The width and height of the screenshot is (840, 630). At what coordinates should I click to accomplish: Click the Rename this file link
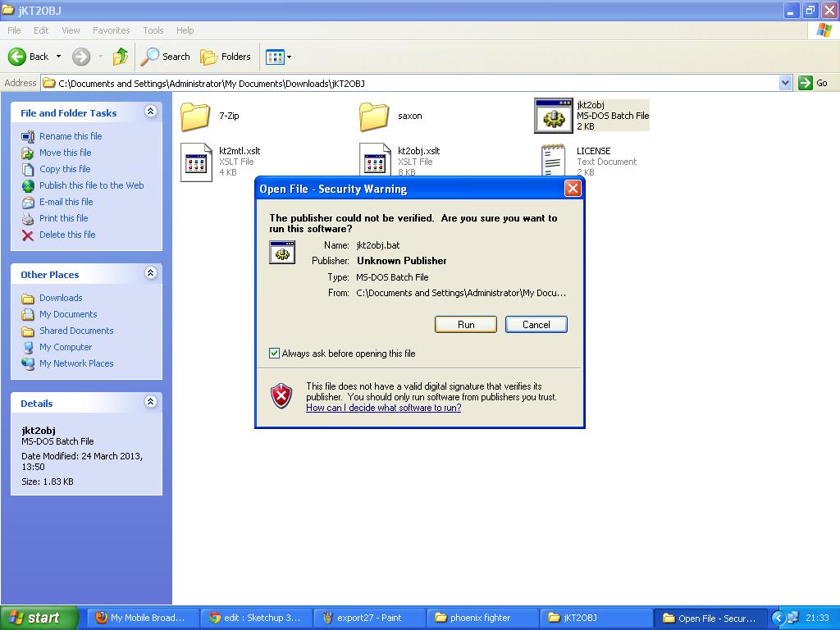click(x=71, y=136)
